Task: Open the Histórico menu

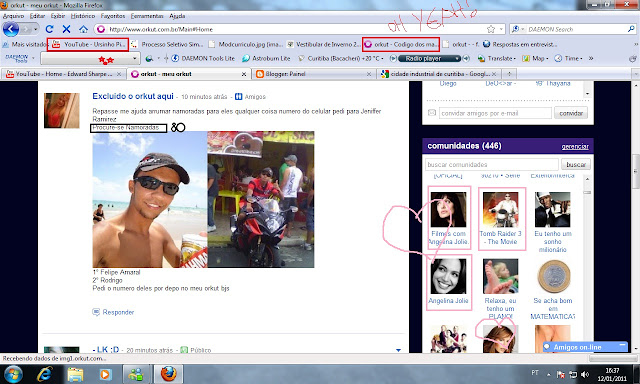Action: coord(82,16)
